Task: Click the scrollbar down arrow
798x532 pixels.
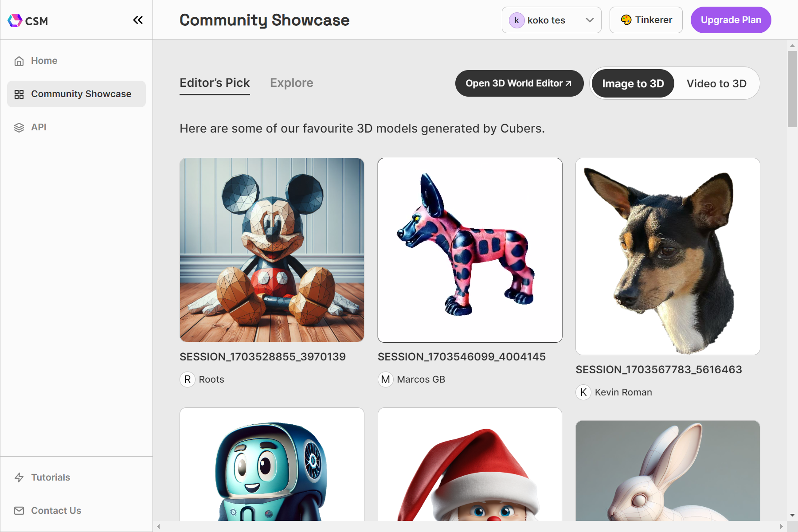Action: (x=792, y=515)
